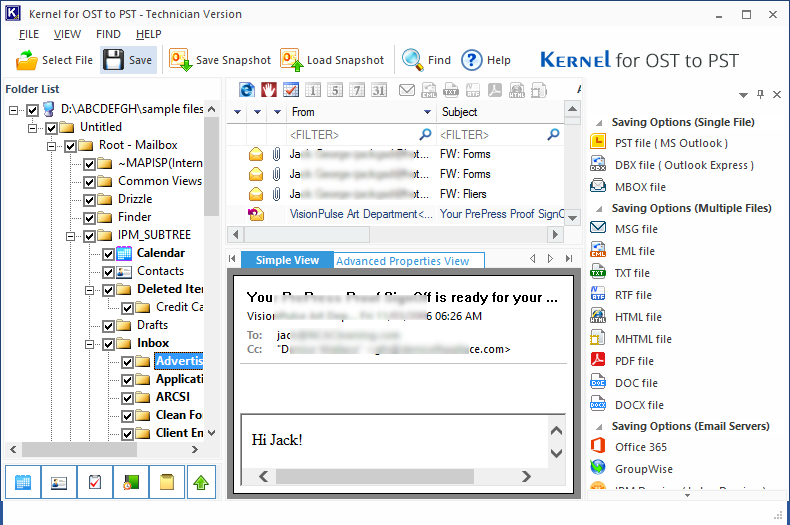Click the green up arrow icon
Image resolution: width=790 pixels, height=525 pixels.
[201, 482]
